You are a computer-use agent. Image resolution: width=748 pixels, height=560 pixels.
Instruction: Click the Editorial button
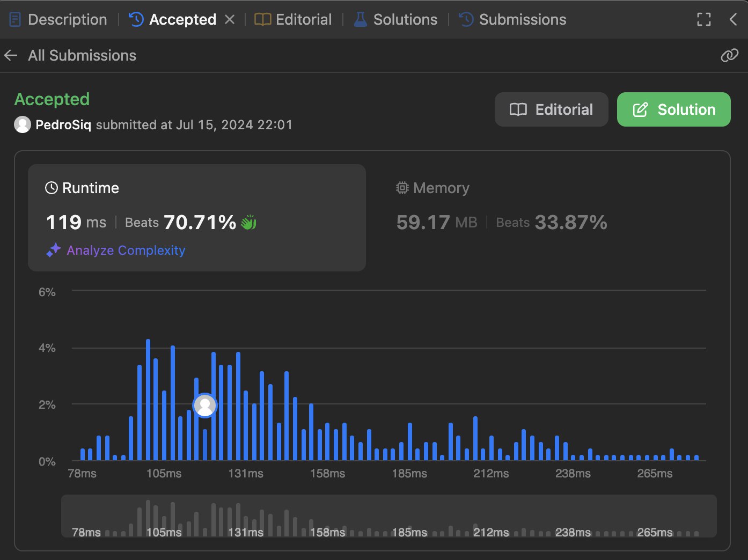click(551, 109)
